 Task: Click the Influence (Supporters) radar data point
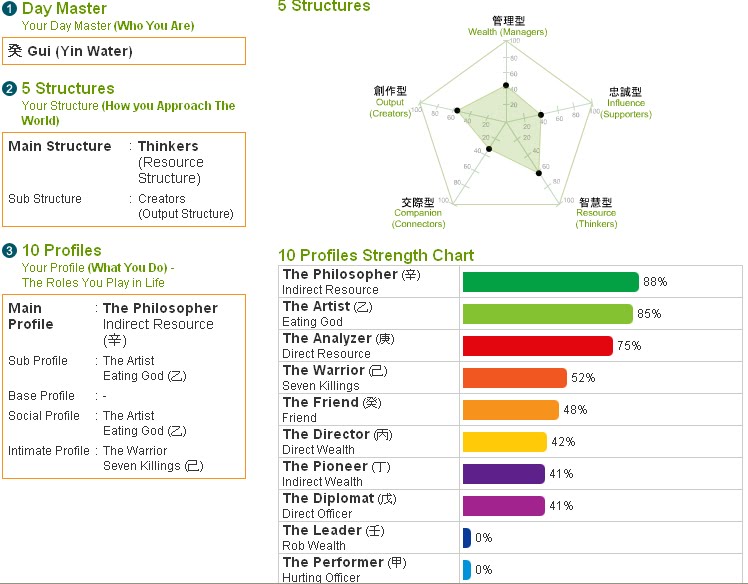tap(541, 115)
